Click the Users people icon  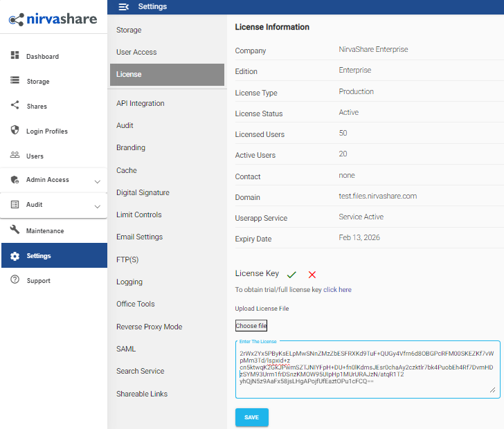click(x=15, y=156)
